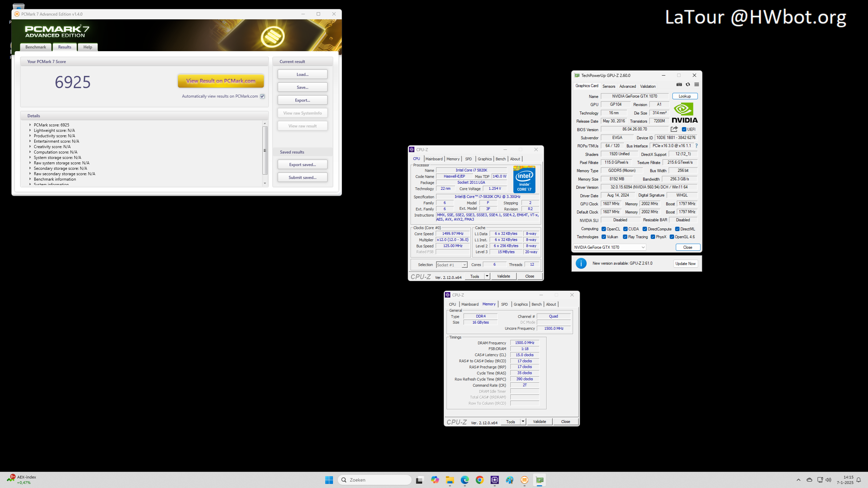This screenshot has width=868, height=488.
Task: Expand the Productivity score detail item
Action: [x=30, y=136]
